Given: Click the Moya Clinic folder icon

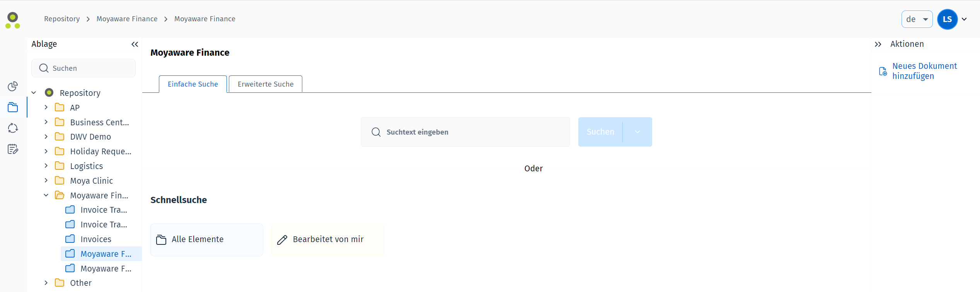Looking at the screenshot, I should [60, 181].
